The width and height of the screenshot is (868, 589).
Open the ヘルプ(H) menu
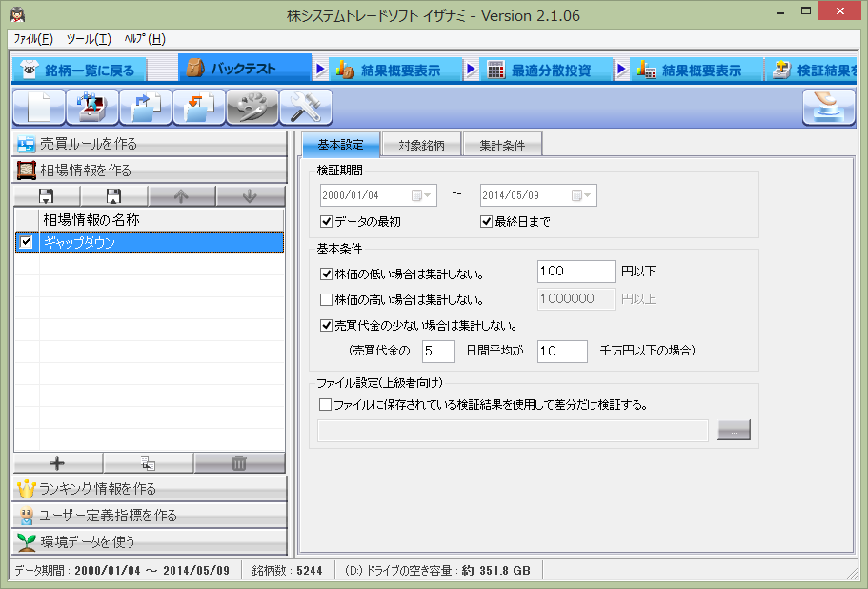point(145,39)
